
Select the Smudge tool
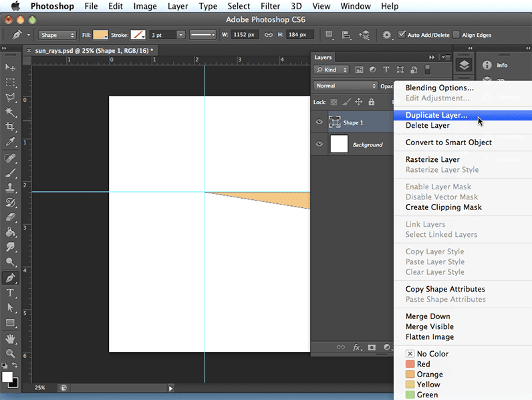(x=10, y=247)
